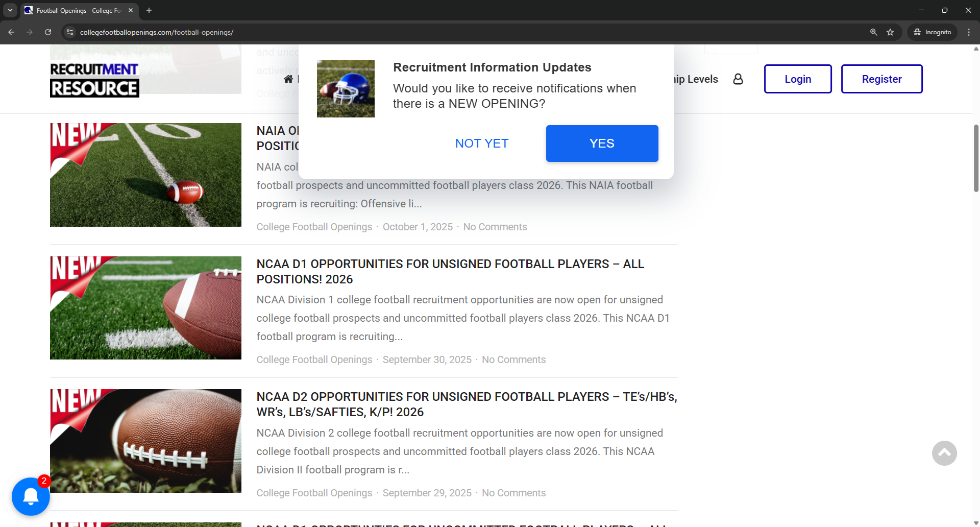Image resolution: width=980 pixels, height=527 pixels.
Task: Reload the current page
Action: coord(47,32)
